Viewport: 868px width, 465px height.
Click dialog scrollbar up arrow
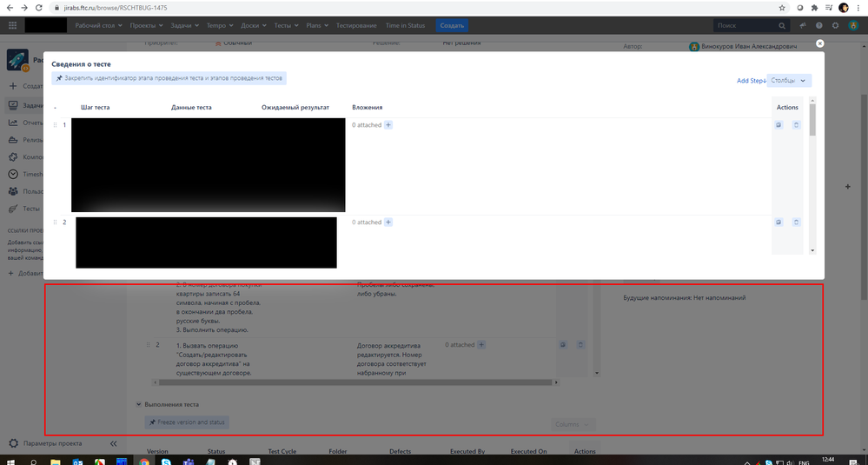(812, 101)
